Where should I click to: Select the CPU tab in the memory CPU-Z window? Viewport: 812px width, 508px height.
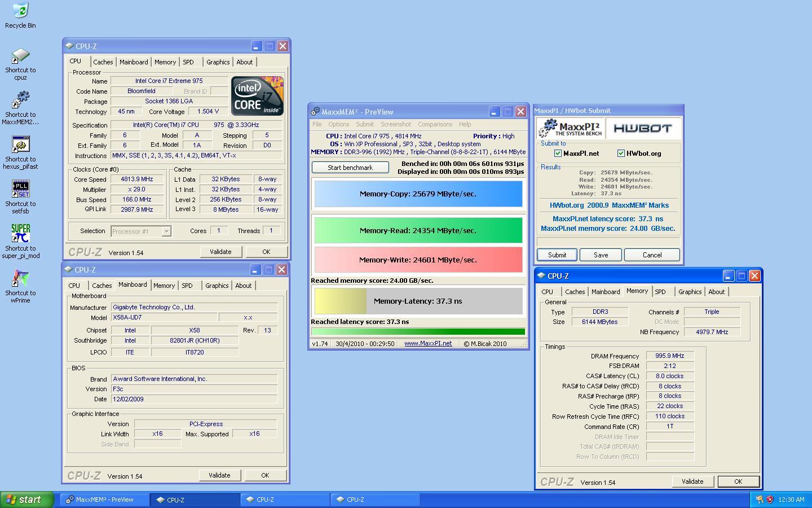coord(548,292)
